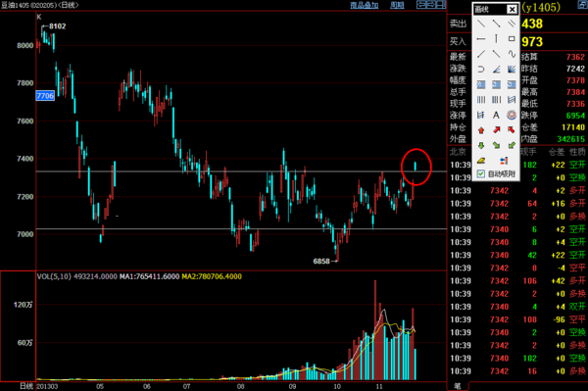This screenshot has height=391, width=588.
Task: Click the 最低 value 7336
Action: click(575, 104)
